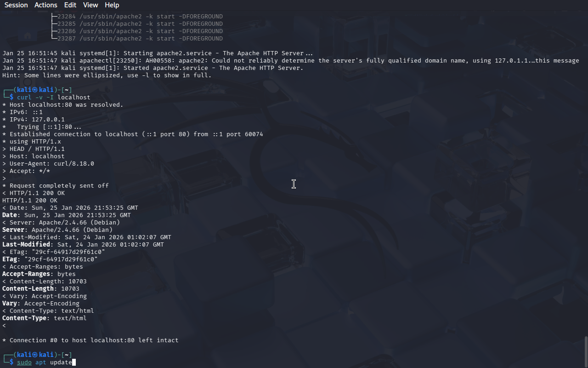Click the 'User-Agent: curl/8.18.0' request line
The image size is (588, 368).
[x=48, y=164]
